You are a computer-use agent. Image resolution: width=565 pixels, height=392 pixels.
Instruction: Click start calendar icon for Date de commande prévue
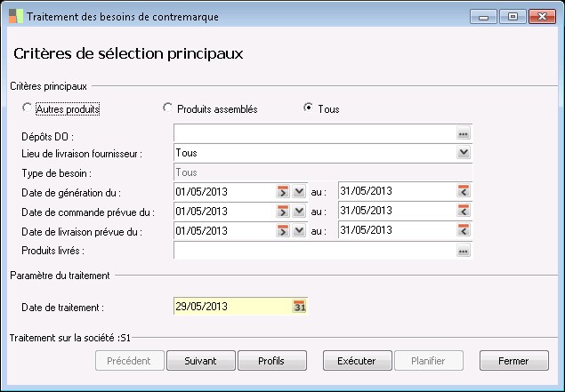click(x=283, y=212)
